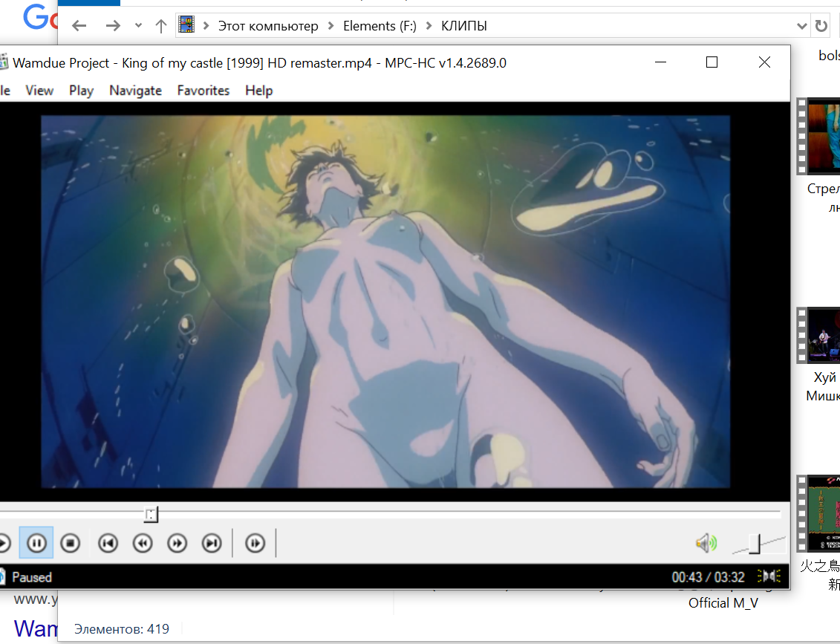This screenshot has height=644, width=840.
Task: Open the address bar history dropdown
Action: [801, 26]
